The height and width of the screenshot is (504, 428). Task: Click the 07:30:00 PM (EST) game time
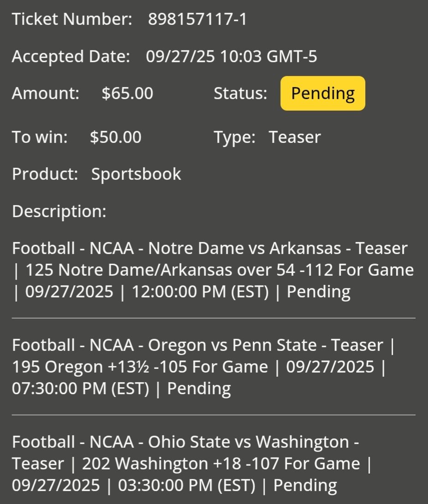(81, 388)
